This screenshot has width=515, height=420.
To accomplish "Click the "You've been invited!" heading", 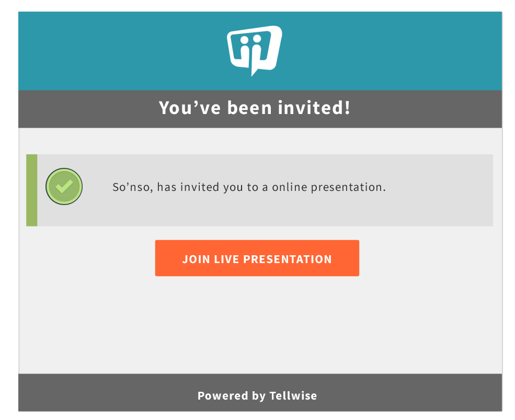I will click(x=255, y=108).
